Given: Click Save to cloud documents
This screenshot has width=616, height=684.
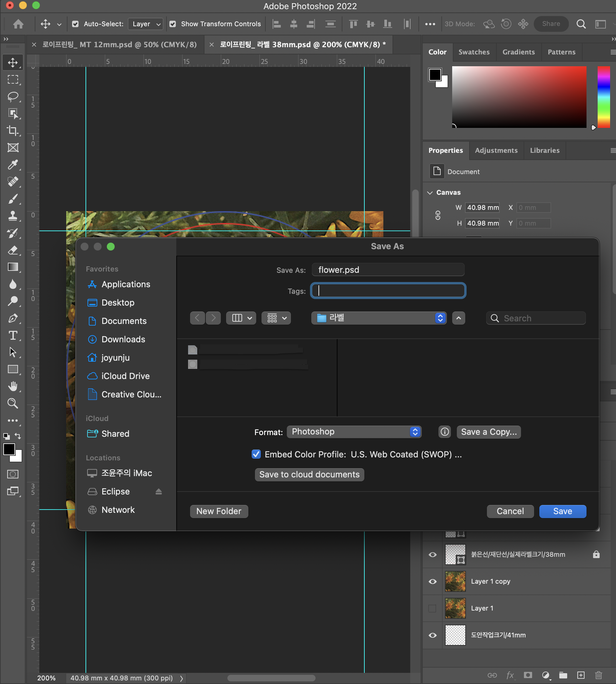Looking at the screenshot, I should point(309,474).
